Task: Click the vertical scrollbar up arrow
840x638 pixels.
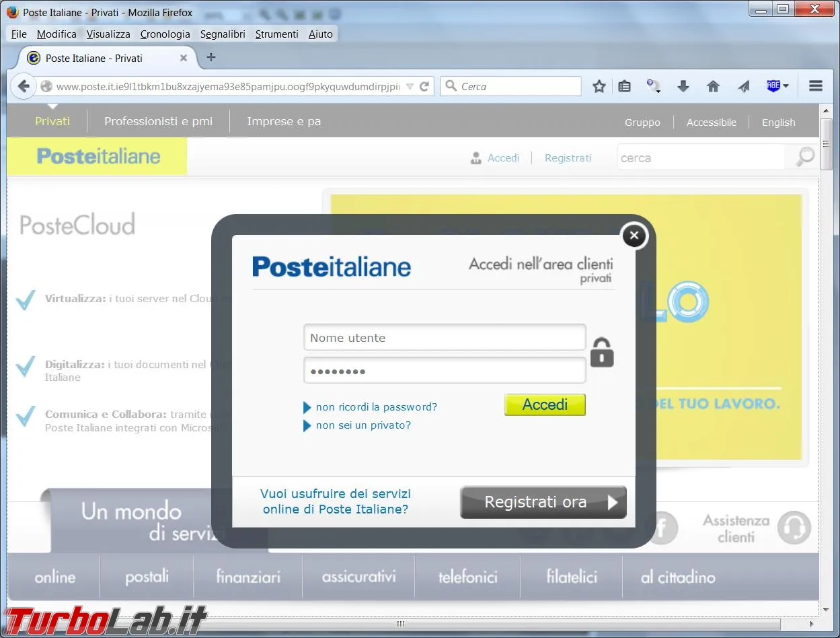Action: click(827, 110)
